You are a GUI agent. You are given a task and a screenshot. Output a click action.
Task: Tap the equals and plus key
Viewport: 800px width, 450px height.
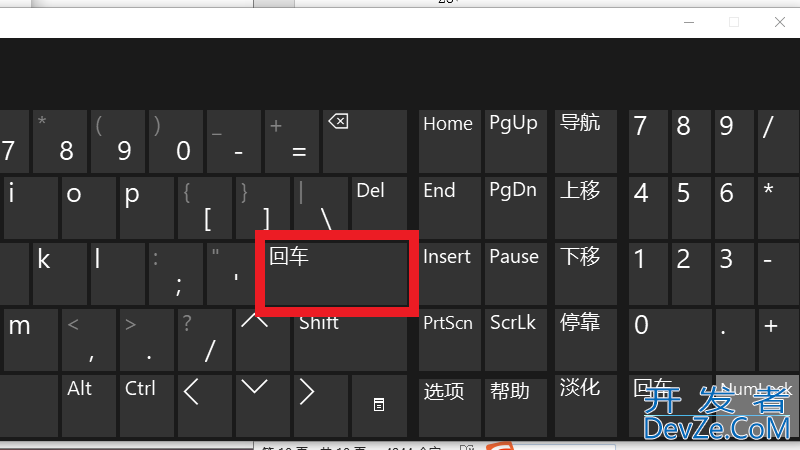pos(292,141)
